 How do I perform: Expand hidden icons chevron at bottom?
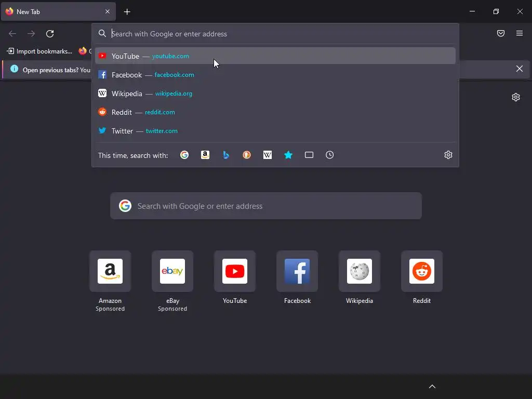click(x=432, y=387)
